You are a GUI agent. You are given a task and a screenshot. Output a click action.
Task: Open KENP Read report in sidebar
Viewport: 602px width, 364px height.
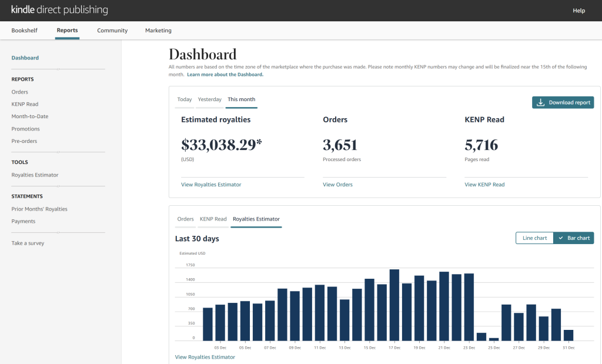point(25,104)
